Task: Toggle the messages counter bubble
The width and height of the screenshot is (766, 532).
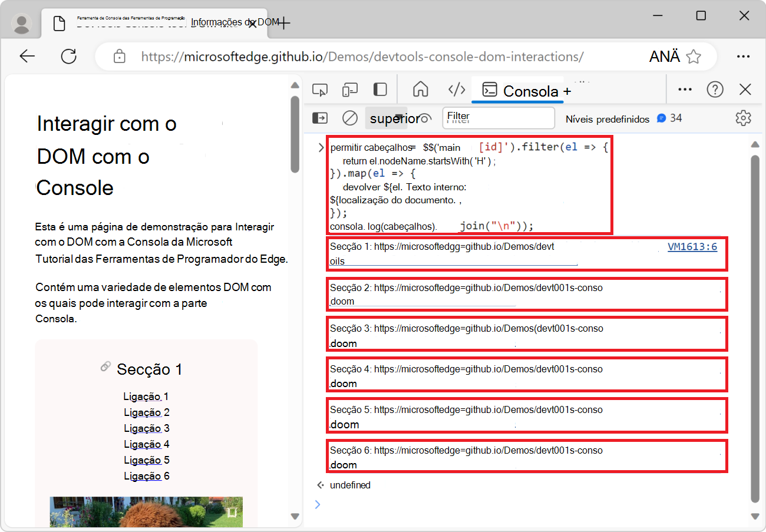Action: [669, 118]
